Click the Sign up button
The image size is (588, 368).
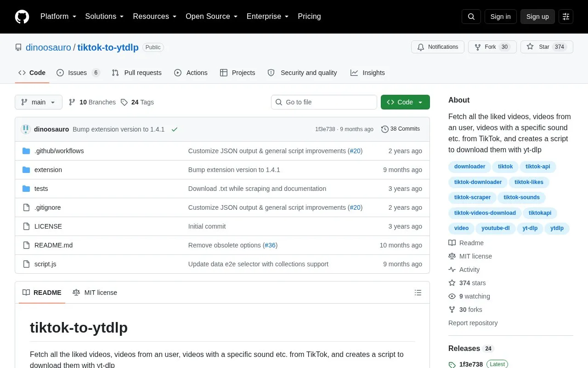[537, 17]
